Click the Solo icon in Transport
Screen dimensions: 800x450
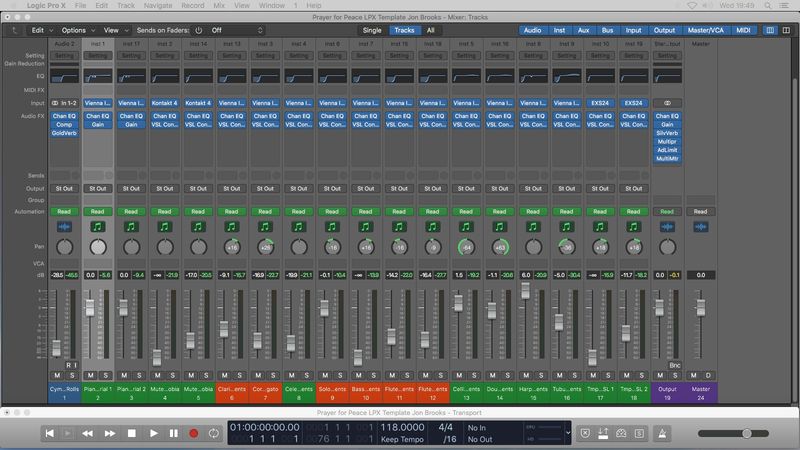click(x=639, y=433)
